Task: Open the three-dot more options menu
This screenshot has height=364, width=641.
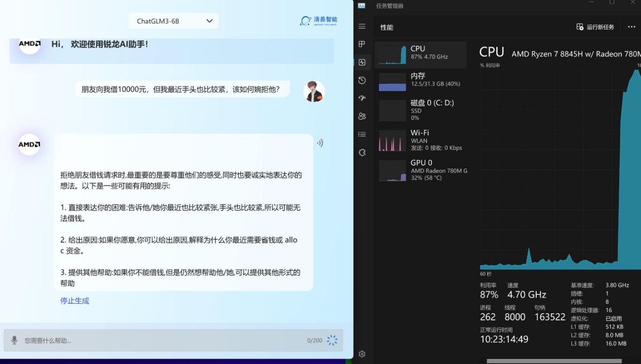Action: click(631, 27)
